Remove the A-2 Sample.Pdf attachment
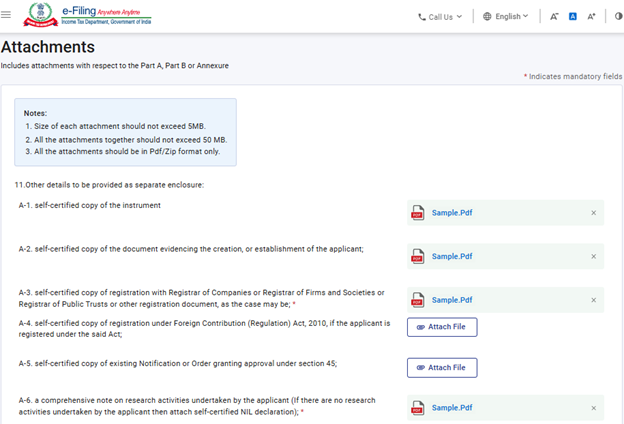 click(x=593, y=256)
